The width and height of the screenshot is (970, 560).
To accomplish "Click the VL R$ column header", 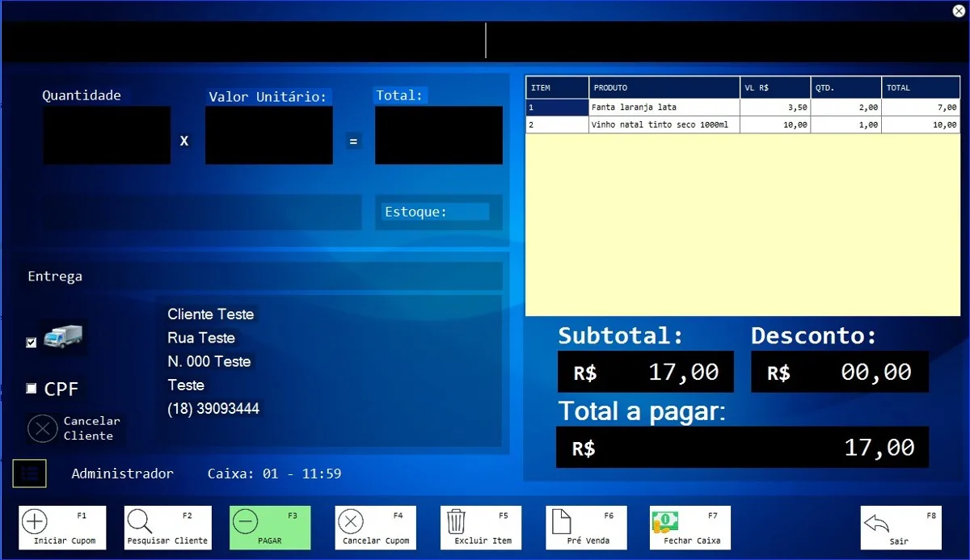I will coord(775,87).
